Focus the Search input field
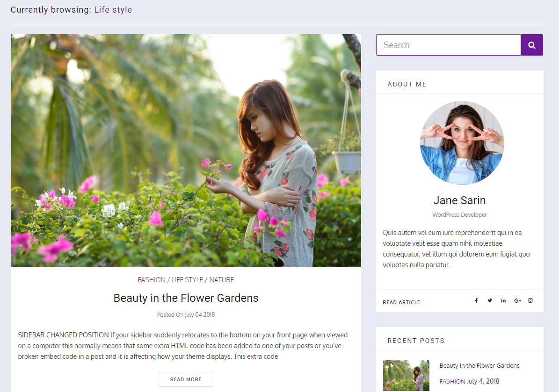The width and height of the screenshot is (559, 392). point(449,45)
